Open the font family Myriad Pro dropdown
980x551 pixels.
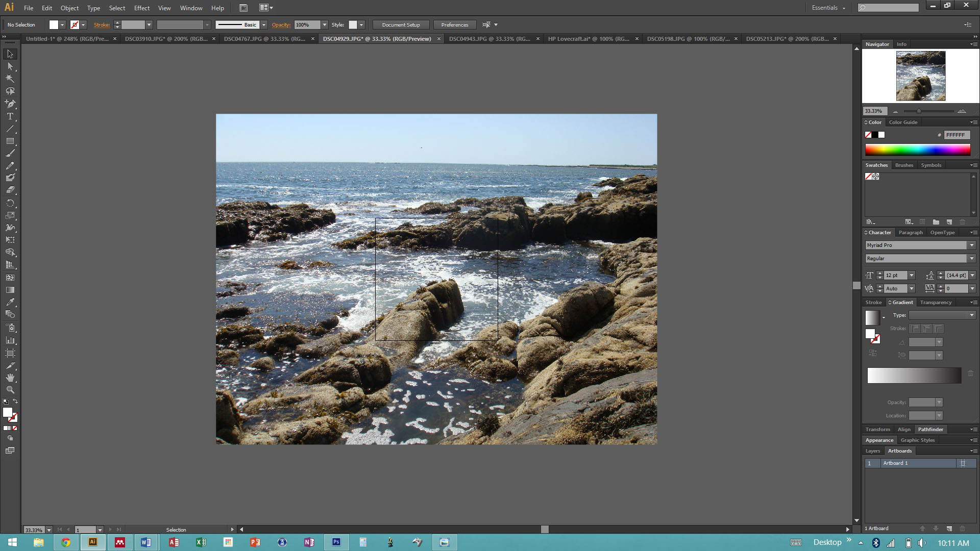[972, 245]
